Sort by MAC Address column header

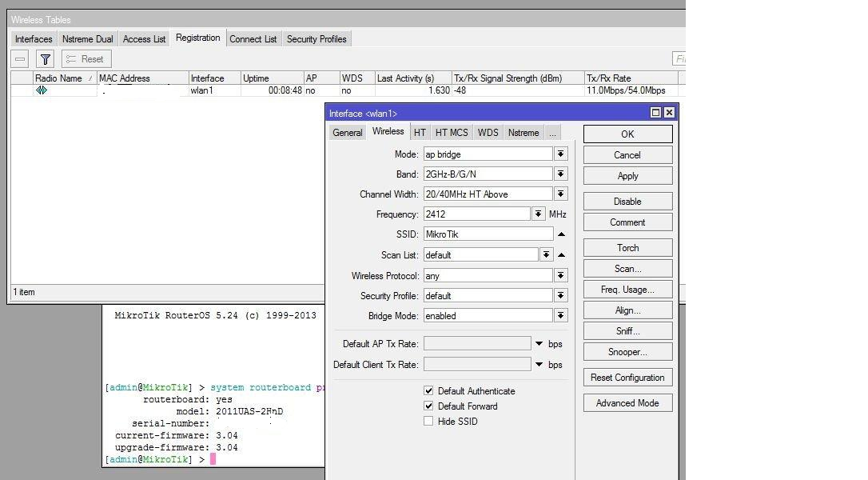coord(142,78)
